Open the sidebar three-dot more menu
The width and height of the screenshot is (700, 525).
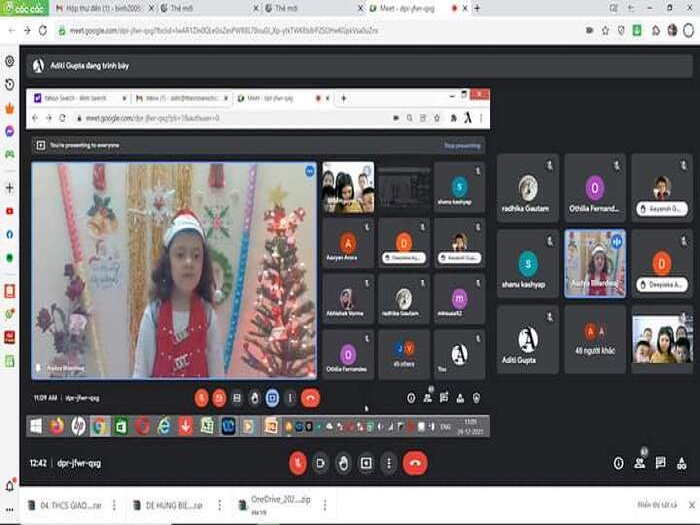[9, 509]
